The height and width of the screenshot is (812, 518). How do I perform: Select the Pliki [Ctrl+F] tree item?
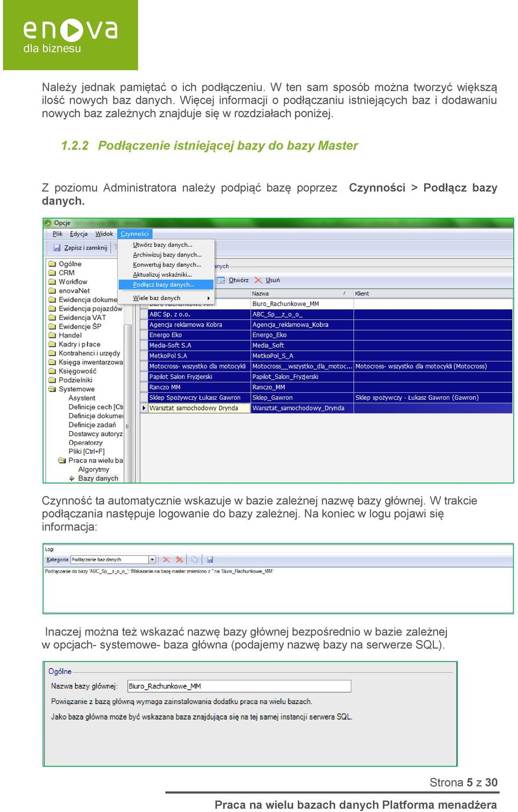coord(86,452)
